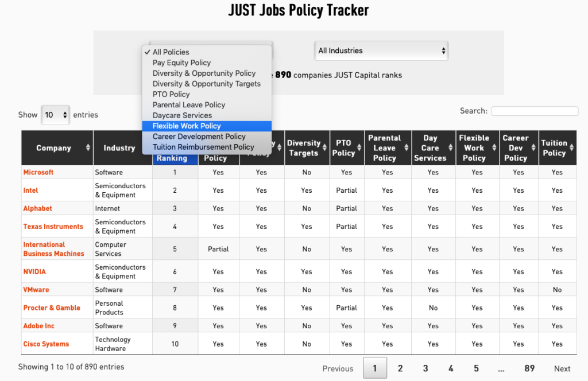Click IBM's 'Partial' pay equity cell

click(x=218, y=249)
